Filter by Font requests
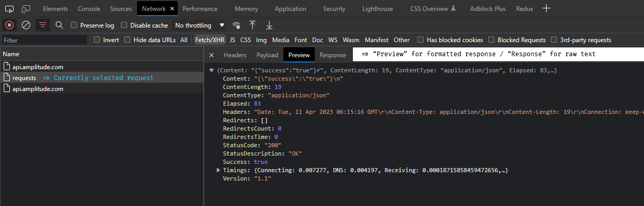The image size is (644, 206). point(301,40)
